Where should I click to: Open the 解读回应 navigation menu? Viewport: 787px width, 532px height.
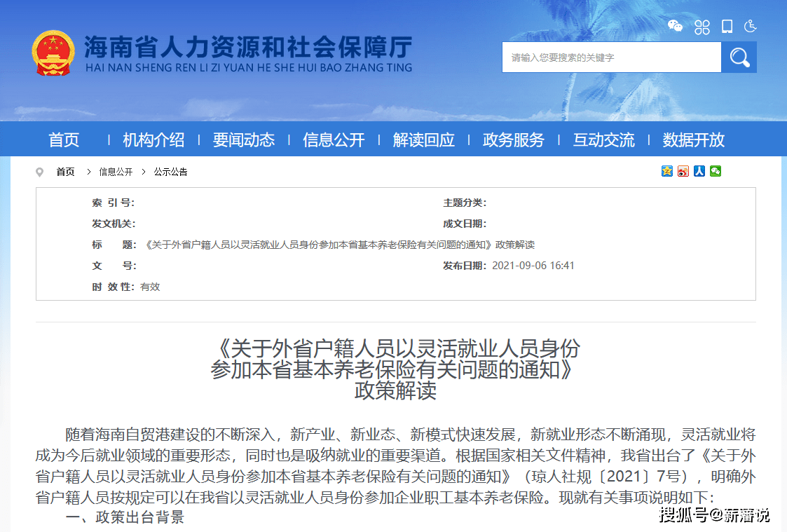[423, 139]
